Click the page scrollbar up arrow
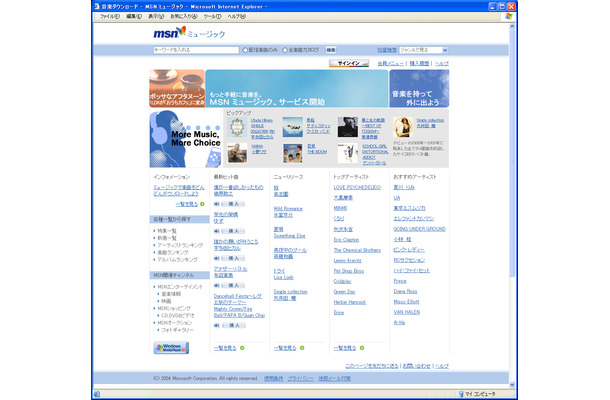 click(512, 26)
